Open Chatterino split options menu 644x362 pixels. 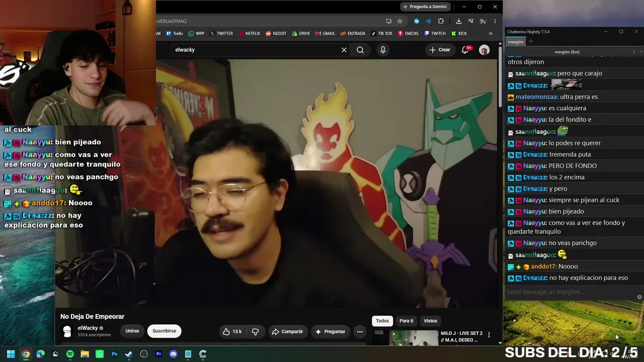point(633,52)
